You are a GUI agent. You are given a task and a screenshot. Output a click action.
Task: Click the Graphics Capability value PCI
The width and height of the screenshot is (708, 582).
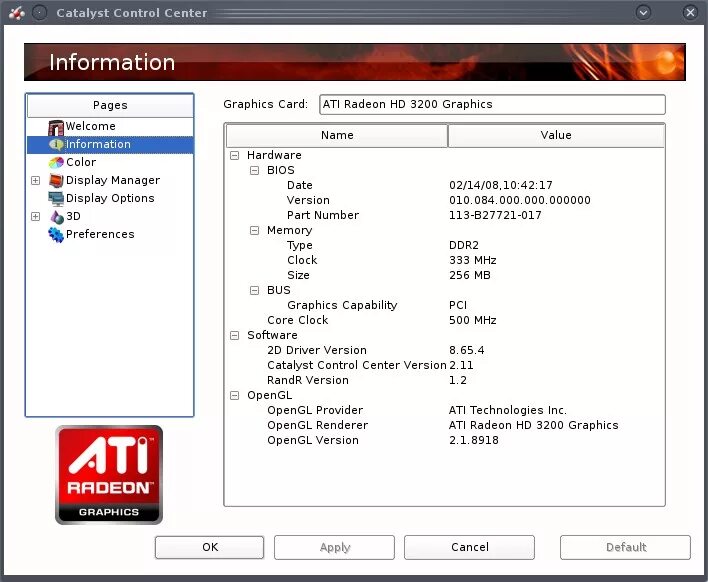(x=458, y=305)
